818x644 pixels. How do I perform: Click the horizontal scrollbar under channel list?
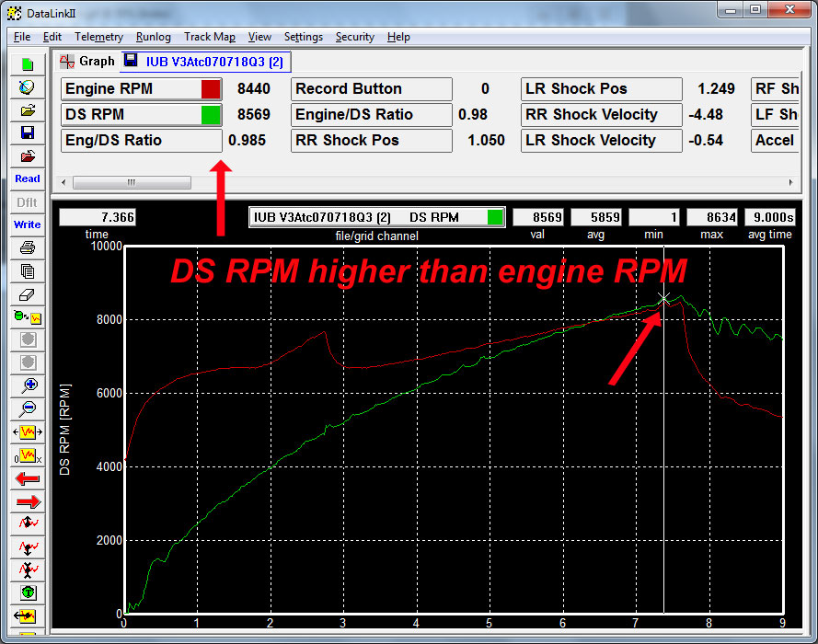[x=132, y=182]
